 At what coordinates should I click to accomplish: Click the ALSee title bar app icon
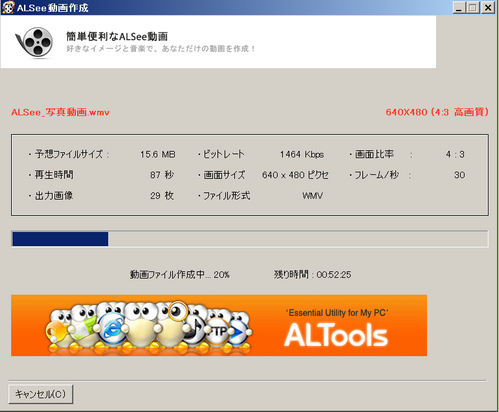[8, 7]
